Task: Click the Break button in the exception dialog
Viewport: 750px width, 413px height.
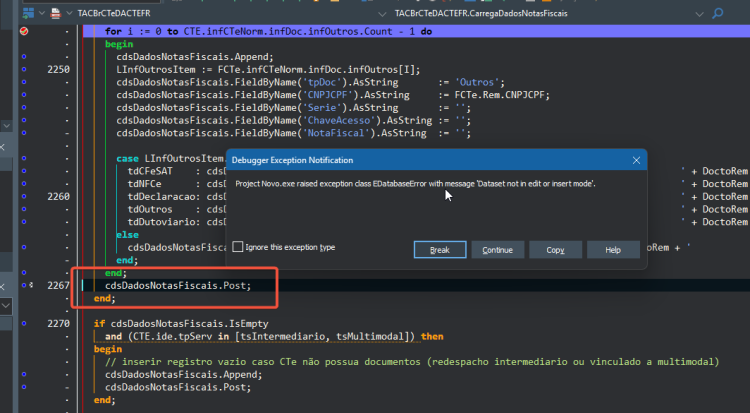Action: (440, 250)
